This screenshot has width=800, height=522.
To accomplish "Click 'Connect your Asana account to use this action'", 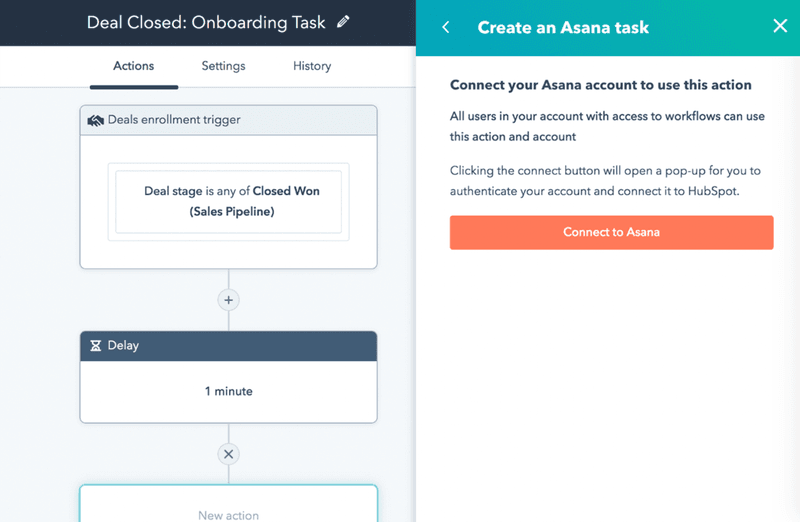I will 601,85.
